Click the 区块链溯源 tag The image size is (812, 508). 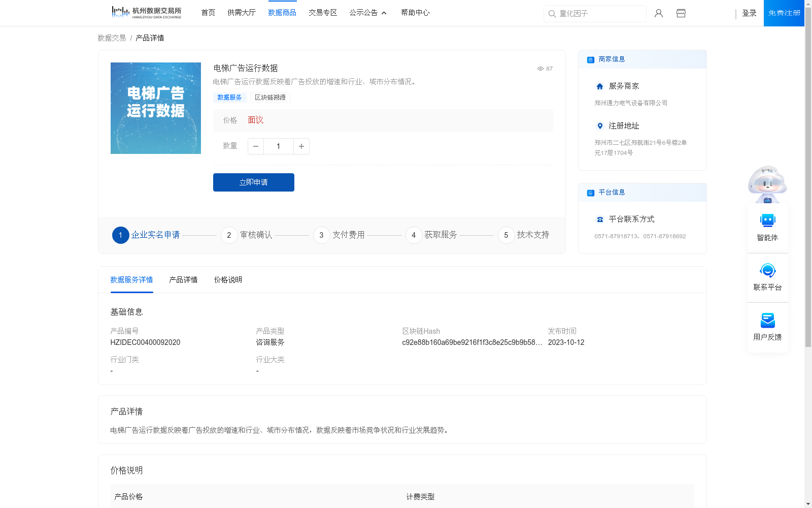click(x=270, y=98)
